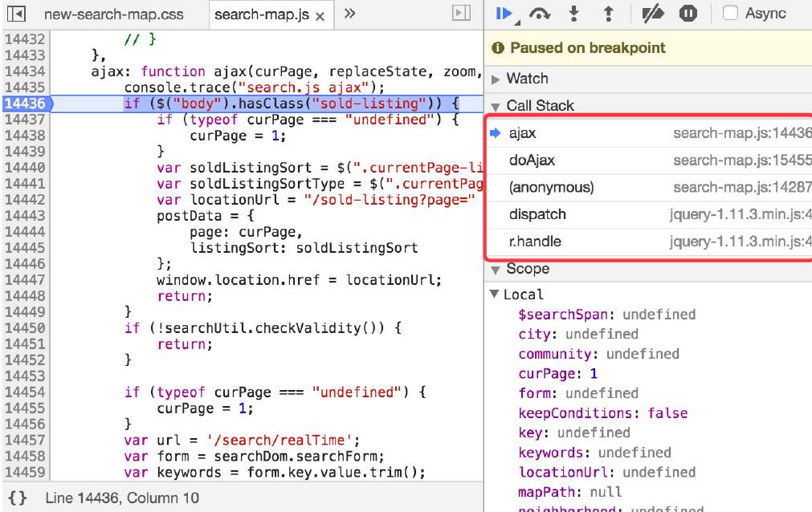
Task: Click the Line 14436, Column 10 status
Action: click(x=122, y=498)
